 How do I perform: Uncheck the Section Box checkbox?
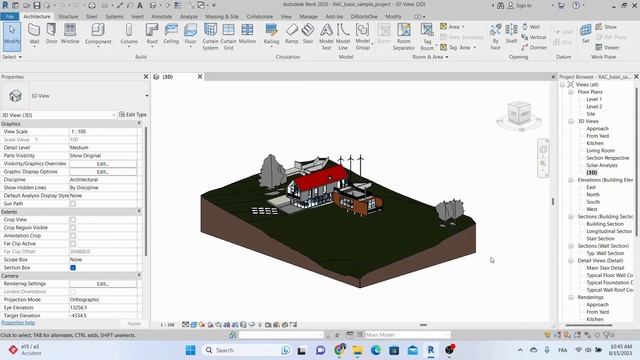[73, 268]
